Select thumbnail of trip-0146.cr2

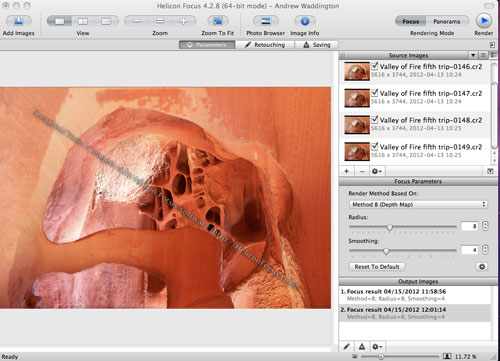tap(357, 71)
